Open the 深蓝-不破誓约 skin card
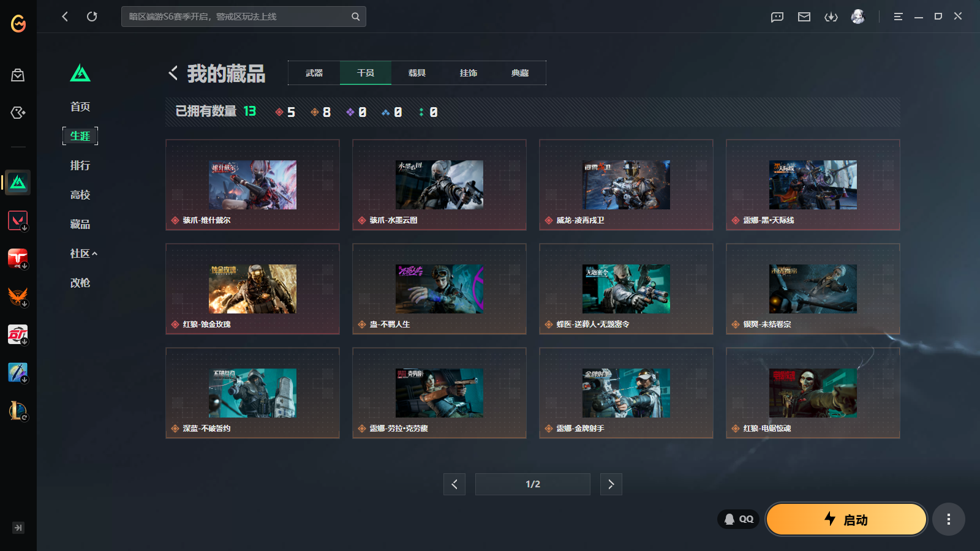Screen dimensions: 980x551 click(x=252, y=393)
